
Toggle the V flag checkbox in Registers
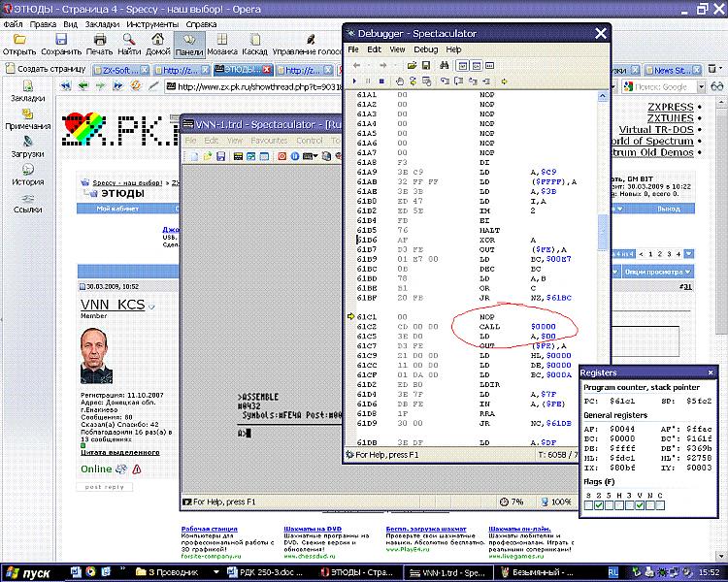click(x=637, y=504)
